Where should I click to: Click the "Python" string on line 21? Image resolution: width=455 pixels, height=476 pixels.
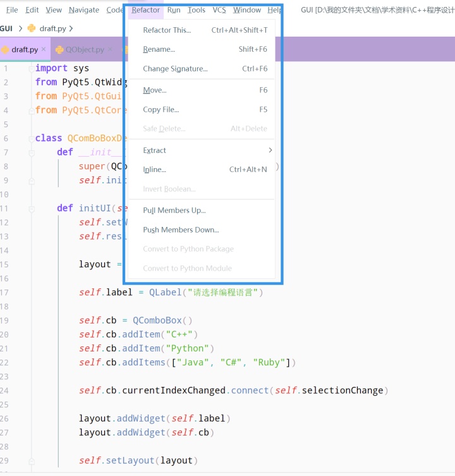pos(187,348)
